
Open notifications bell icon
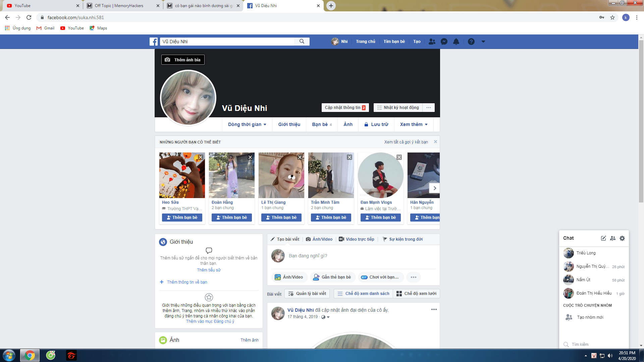point(456,42)
